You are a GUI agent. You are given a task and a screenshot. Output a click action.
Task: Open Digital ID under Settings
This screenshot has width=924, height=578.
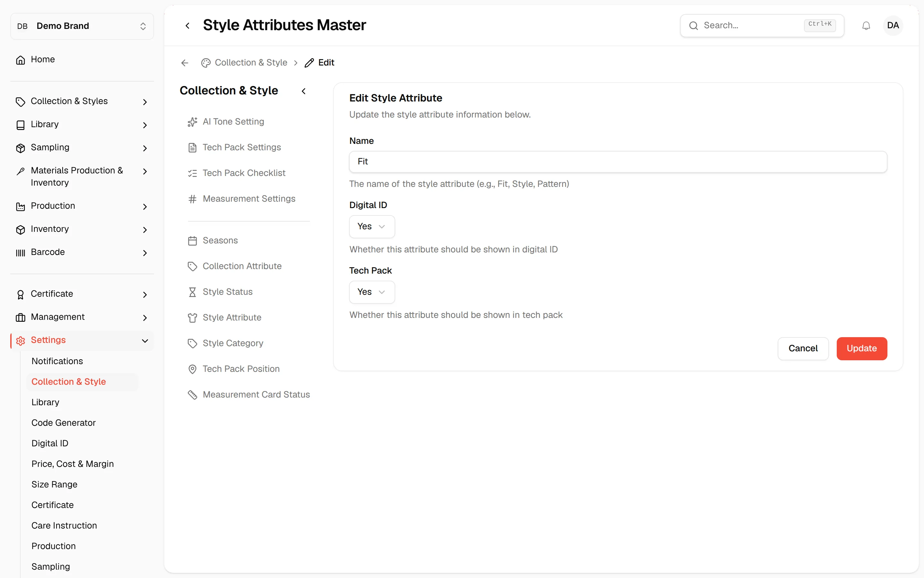[x=50, y=443]
